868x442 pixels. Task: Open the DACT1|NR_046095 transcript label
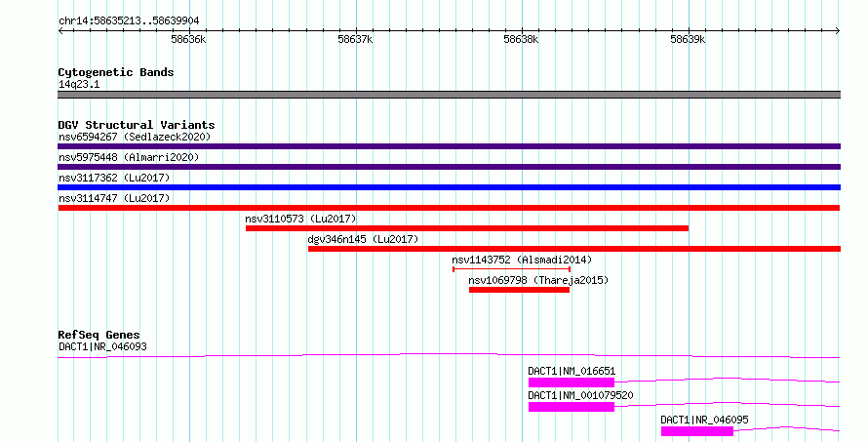[x=705, y=420]
